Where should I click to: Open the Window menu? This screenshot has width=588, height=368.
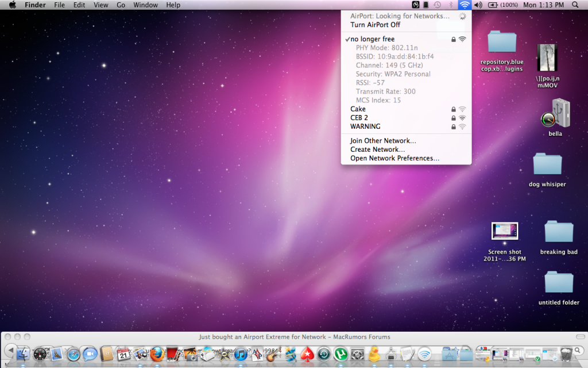point(145,5)
